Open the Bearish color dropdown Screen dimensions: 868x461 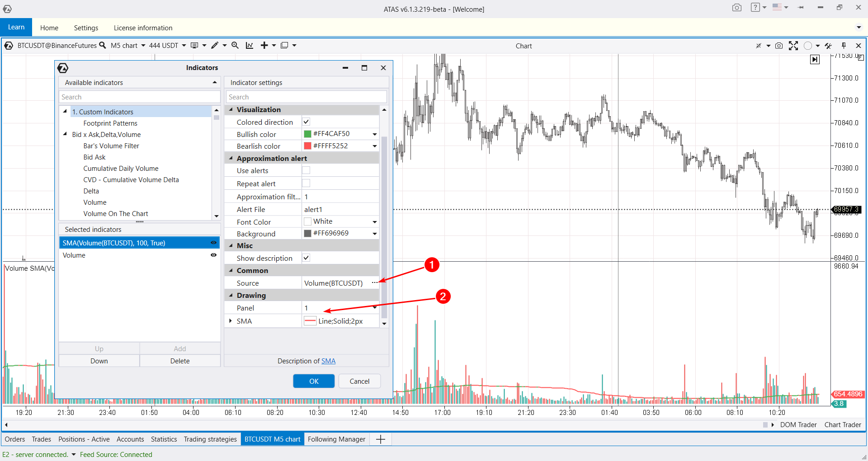coord(374,146)
